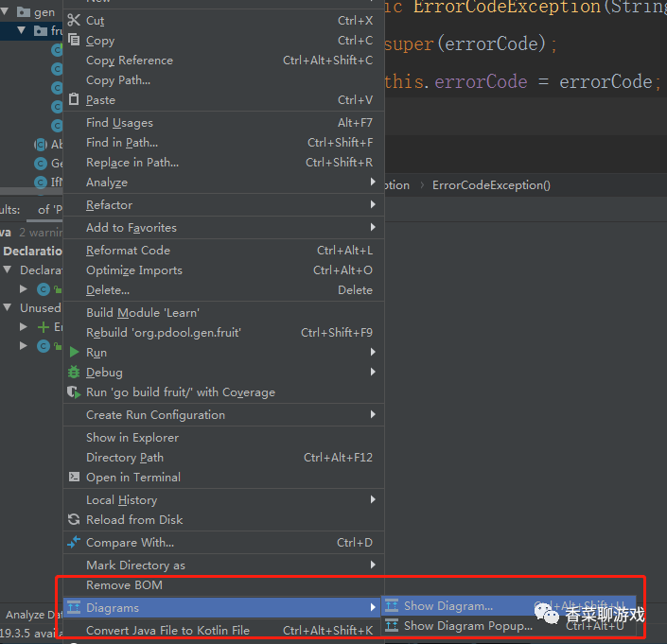The height and width of the screenshot is (644, 667).
Task: Collapse the Unused declaration tree node
Action: click(x=8, y=307)
